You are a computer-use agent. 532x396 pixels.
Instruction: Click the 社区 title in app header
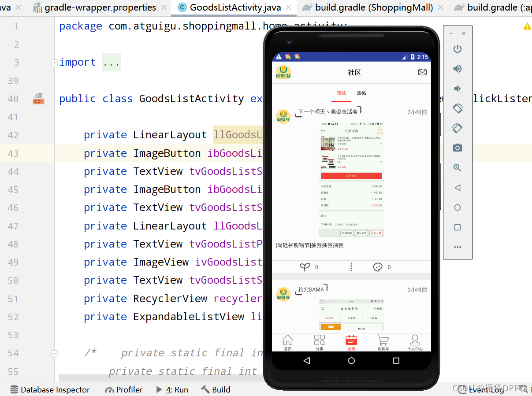pyautogui.click(x=354, y=73)
